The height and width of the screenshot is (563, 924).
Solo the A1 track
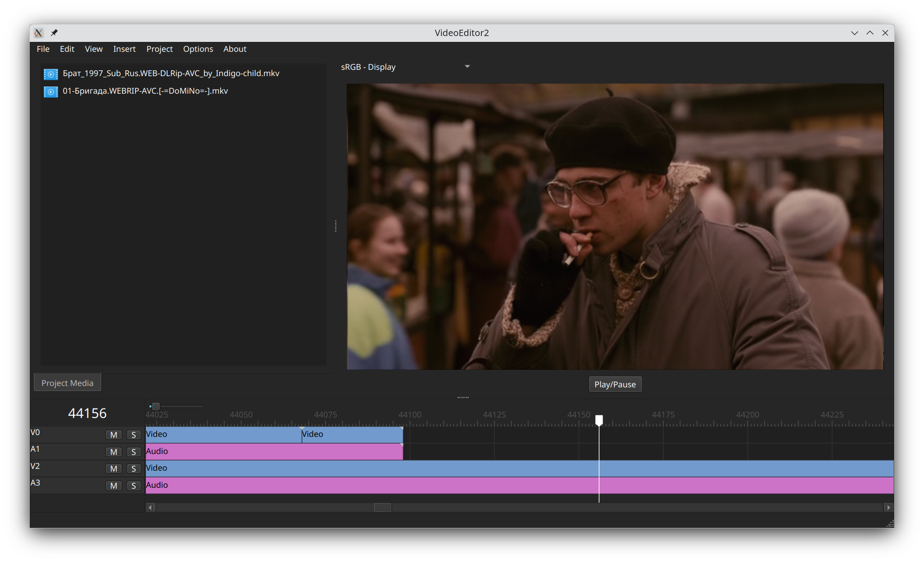[133, 452]
